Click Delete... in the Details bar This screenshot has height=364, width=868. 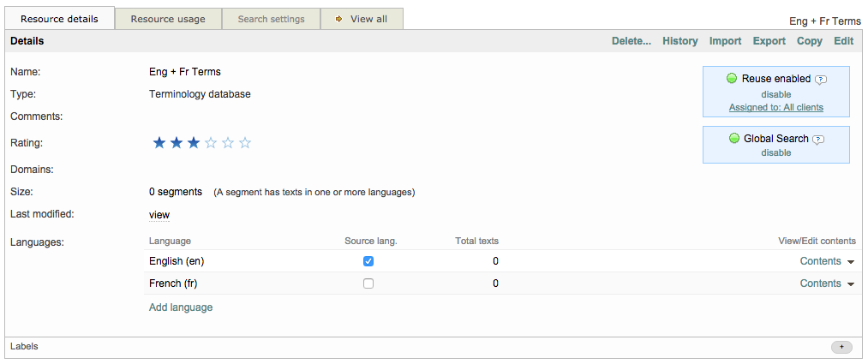tap(631, 41)
